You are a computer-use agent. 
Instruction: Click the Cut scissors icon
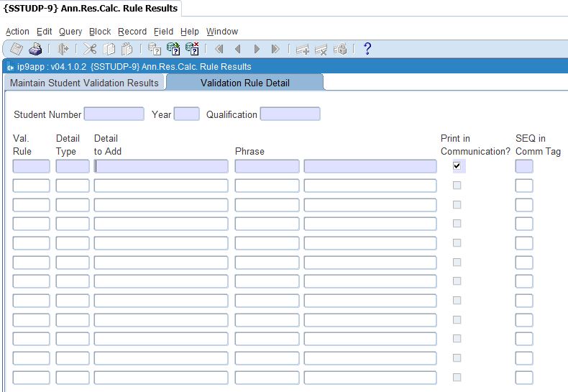(90, 49)
